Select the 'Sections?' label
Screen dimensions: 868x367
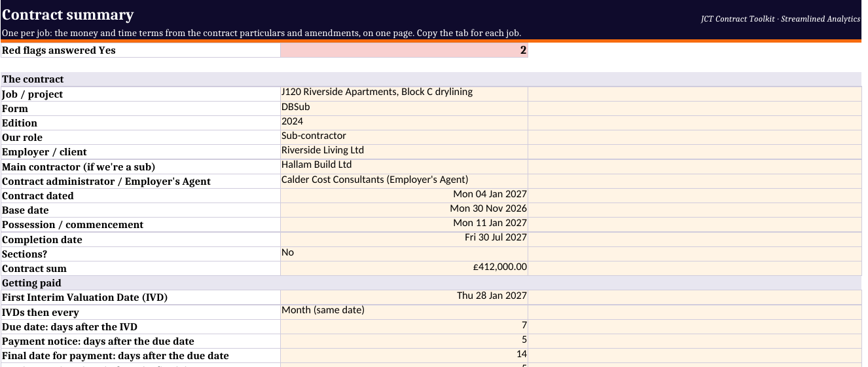point(141,254)
